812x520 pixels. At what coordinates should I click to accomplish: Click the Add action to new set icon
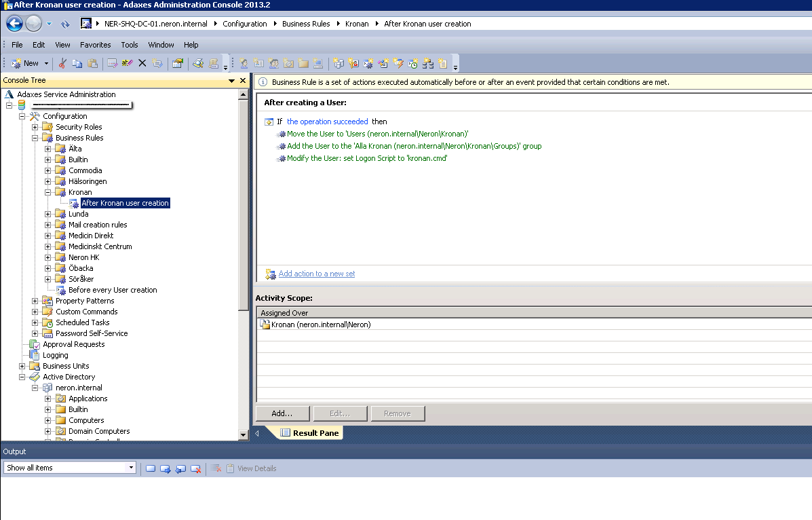tap(270, 274)
